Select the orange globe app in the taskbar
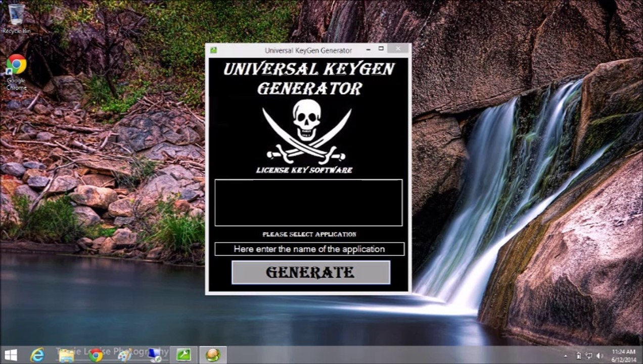The image size is (643, 364). (213, 355)
